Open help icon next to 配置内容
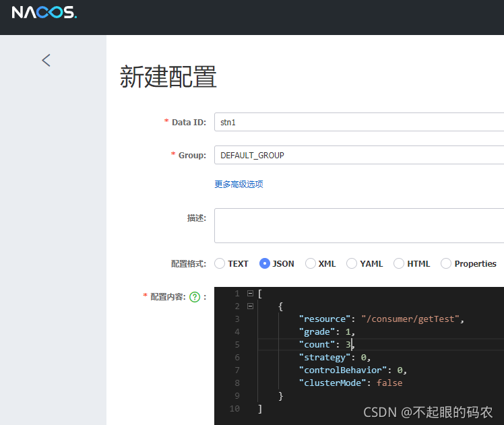The image size is (504, 425). pyautogui.click(x=195, y=297)
